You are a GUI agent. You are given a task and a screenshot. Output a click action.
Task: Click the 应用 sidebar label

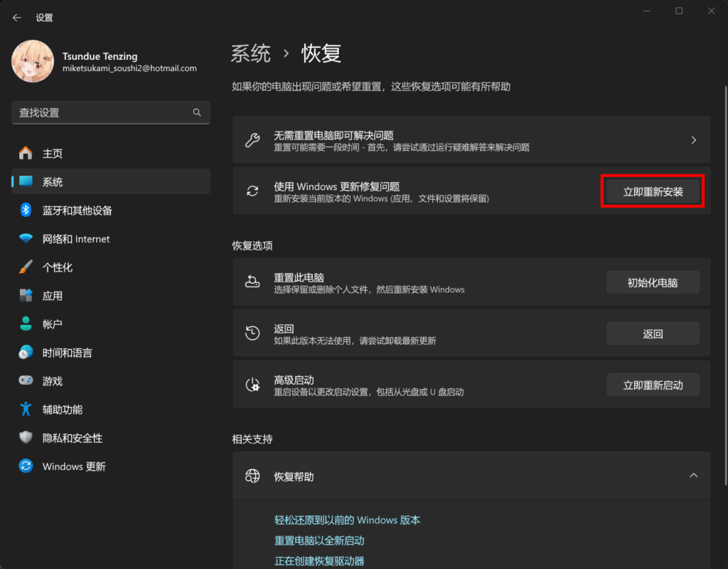(53, 296)
